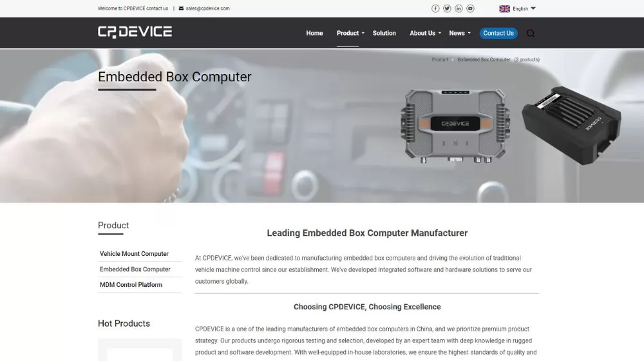Image resolution: width=644 pixels, height=361 pixels.
Task: Click 'Leading Embedded Box Computer Manufacturer' heading
Action: 367,233
